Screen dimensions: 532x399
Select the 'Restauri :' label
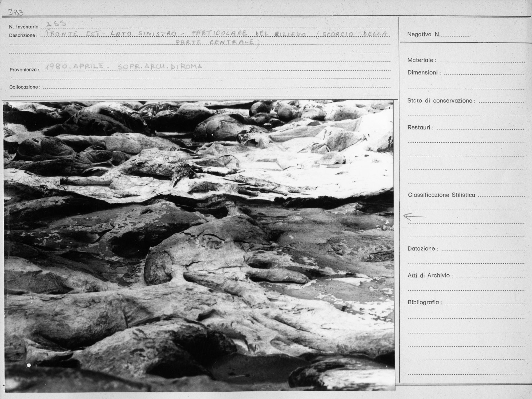[420, 128]
